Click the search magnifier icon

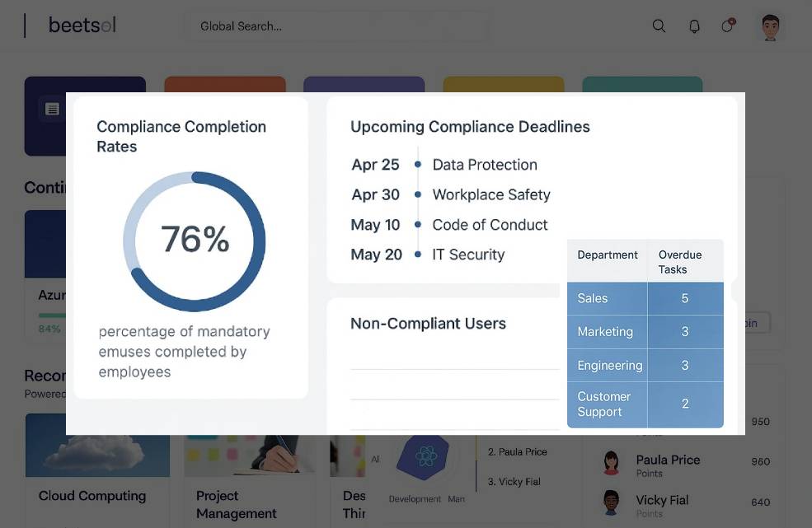[x=659, y=26]
